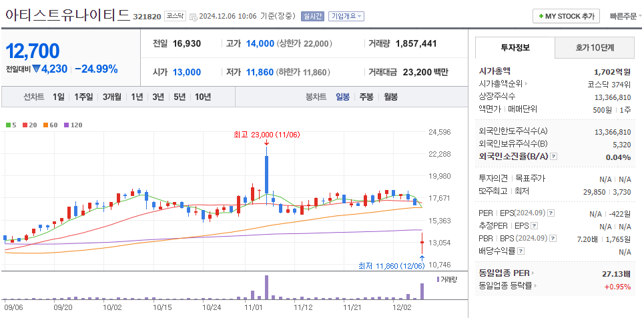Select the 1년 line chart period

pyautogui.click(x=137, y=97)
